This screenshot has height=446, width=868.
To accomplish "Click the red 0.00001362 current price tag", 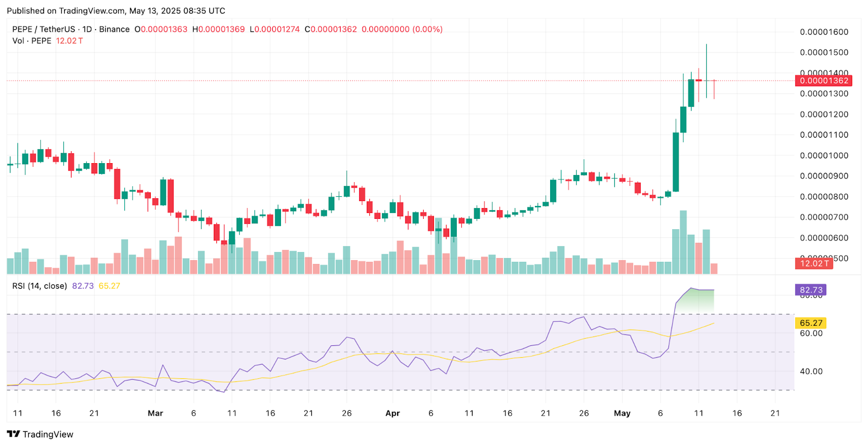I will pos(823,81).
